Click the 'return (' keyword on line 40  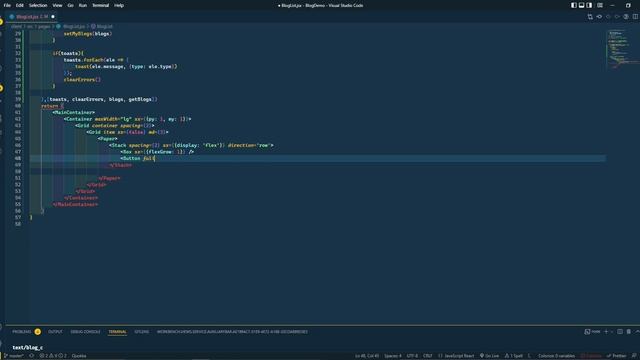pyautogui.click(x=52, y=106)
